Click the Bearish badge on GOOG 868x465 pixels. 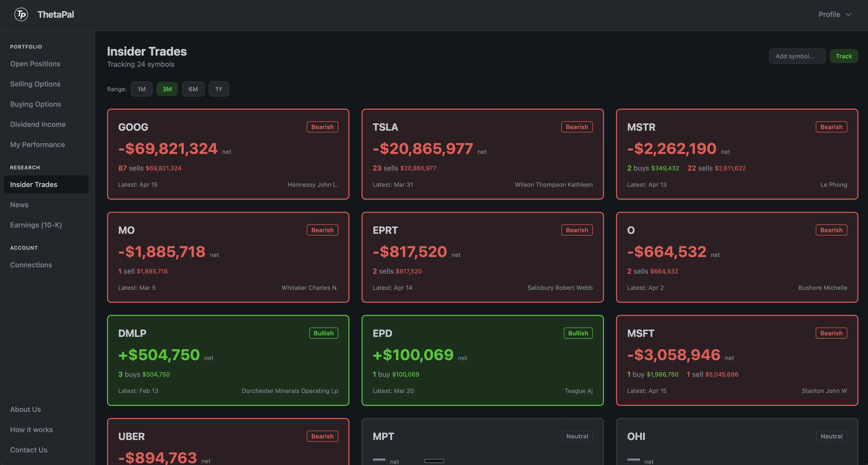point(322,127)
